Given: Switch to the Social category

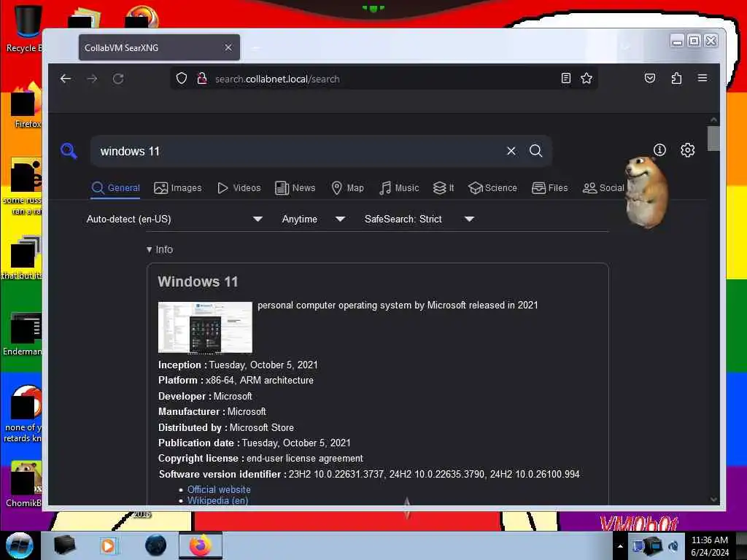Looking at the screenshot, I should (x=603, y=188).
